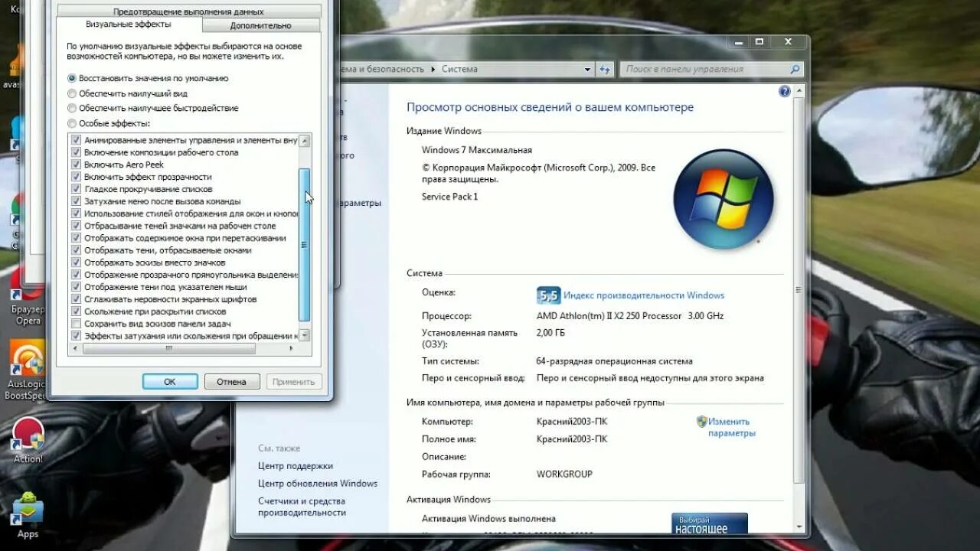Screen dimensions: 980x551
Task: Open the Дополнительно tab
Action: coord(260,24)
